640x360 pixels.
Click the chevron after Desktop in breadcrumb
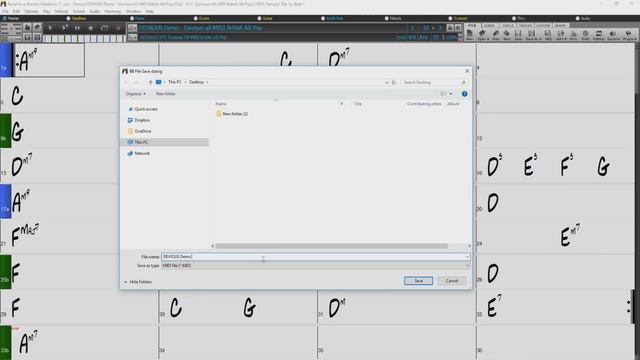click(x=207, y=82)
